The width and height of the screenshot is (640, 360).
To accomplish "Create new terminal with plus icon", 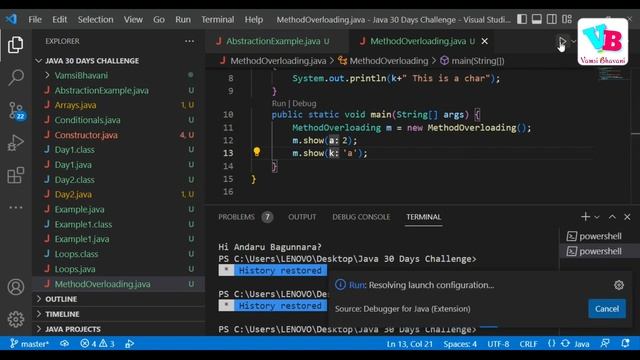I will tap(585, 217).
